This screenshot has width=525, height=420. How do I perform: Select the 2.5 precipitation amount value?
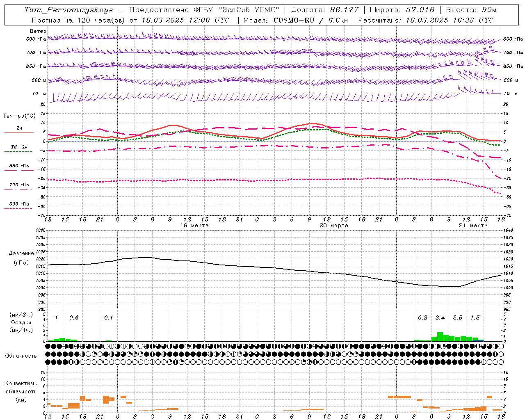457,318
